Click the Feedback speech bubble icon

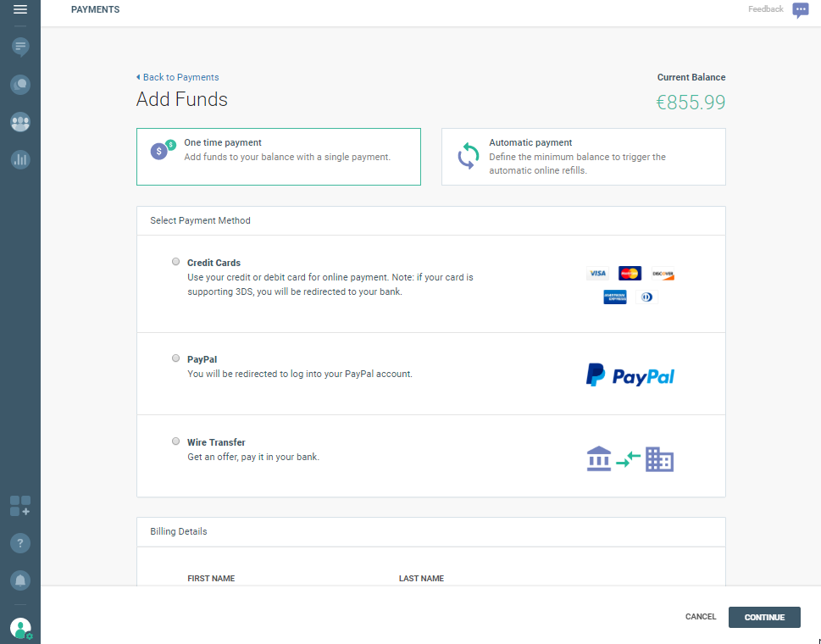800,10
